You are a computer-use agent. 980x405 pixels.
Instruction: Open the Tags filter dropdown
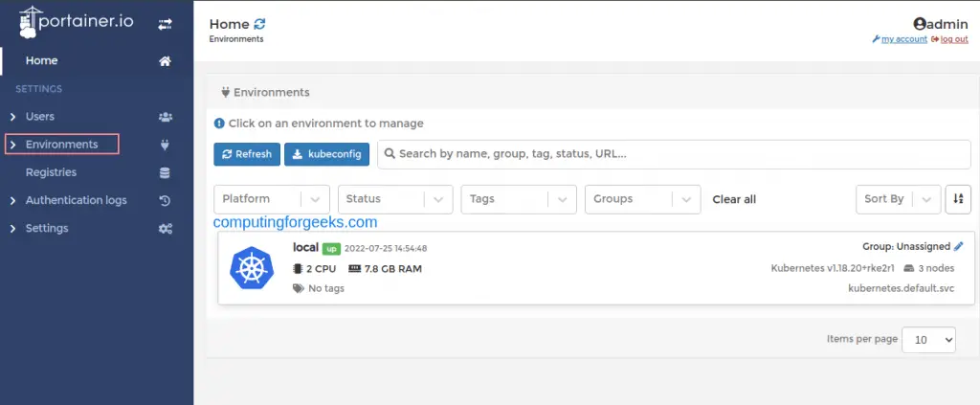pos(519,199)
